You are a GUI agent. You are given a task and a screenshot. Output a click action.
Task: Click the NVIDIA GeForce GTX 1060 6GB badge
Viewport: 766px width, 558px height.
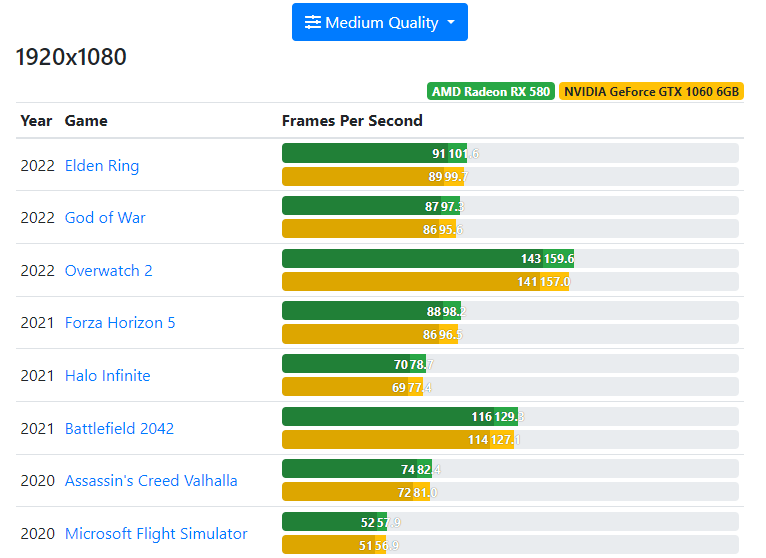[651, 91]
